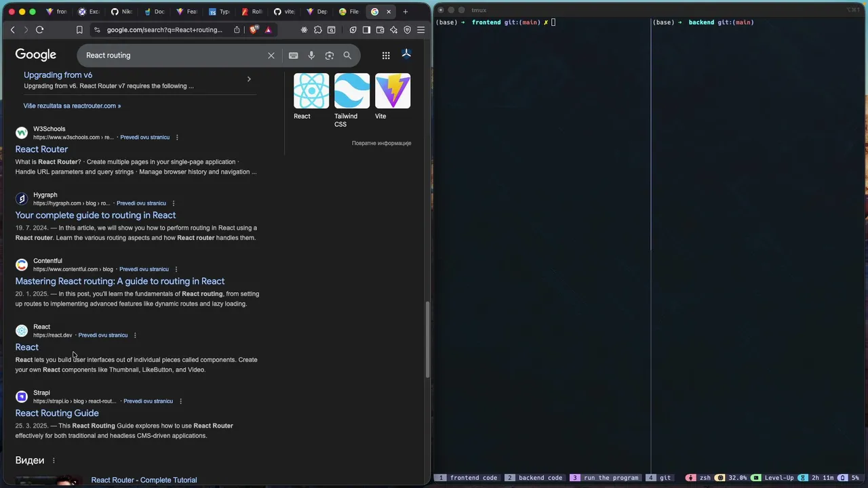Search by image with Lens icon

pos(330,56)
